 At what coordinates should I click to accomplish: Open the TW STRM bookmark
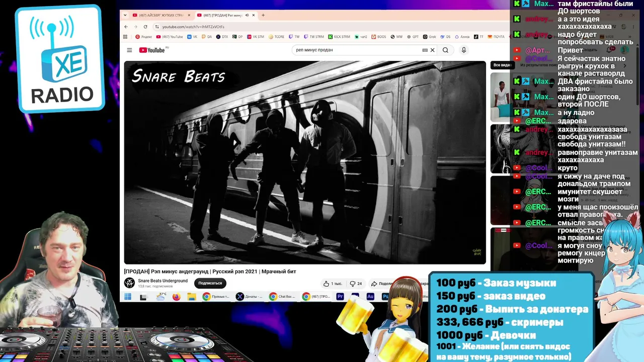coord(314,37)
